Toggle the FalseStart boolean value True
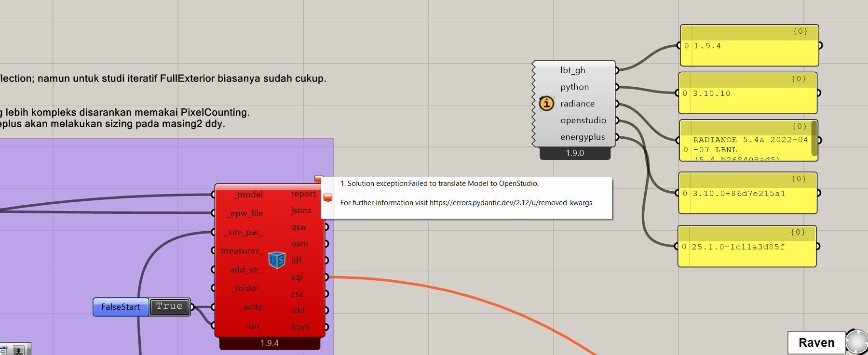Image resolution: width=868 pixels, height=355 pixels. click(169, 307)
